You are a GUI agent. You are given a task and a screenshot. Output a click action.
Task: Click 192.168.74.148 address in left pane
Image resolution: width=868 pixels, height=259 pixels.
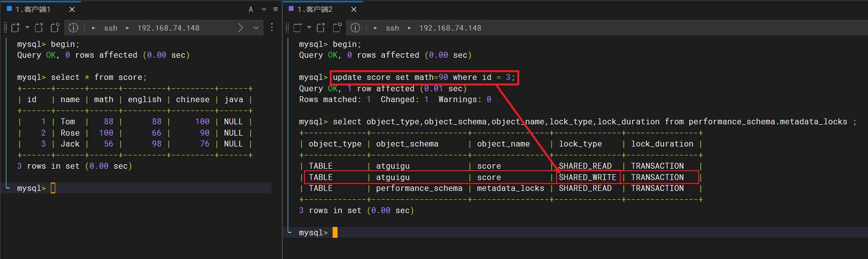(168, 28)
